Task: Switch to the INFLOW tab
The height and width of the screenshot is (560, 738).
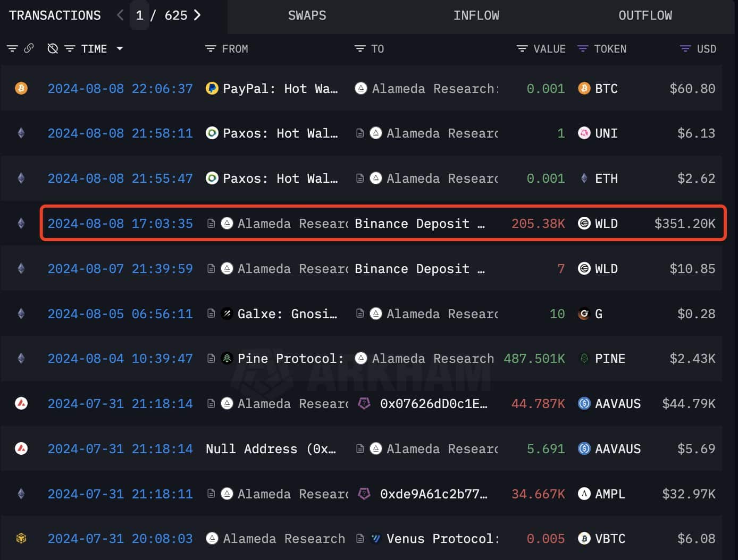Action: [x=476, y=15]
